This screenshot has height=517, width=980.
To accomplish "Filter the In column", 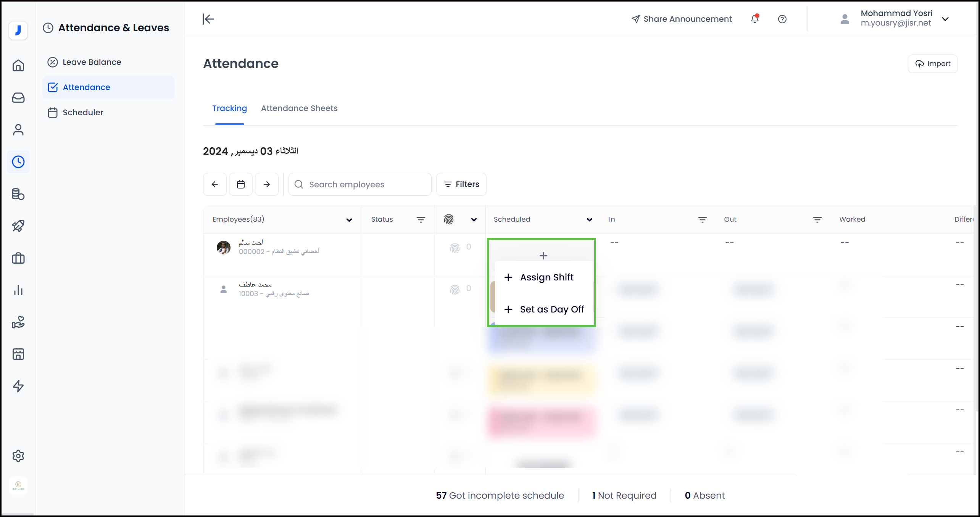I will [702, 219].
